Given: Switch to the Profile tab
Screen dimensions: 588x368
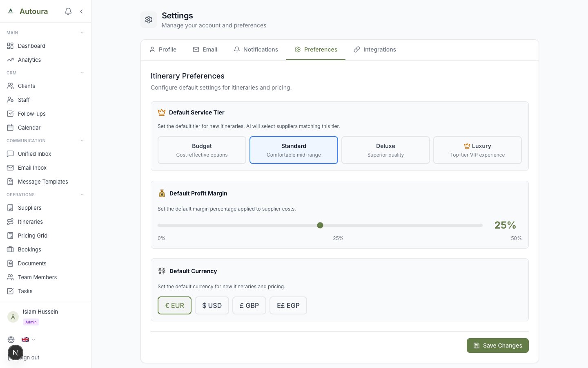Looking at the screenshot, I should [x=163, y=49].
